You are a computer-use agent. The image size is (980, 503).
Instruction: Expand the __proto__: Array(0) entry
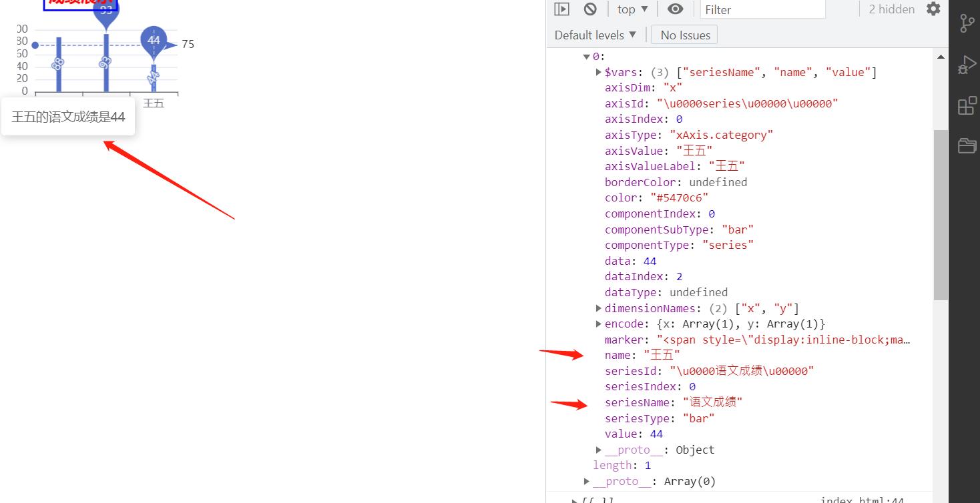pyautogui.click(x=587, y=481)
